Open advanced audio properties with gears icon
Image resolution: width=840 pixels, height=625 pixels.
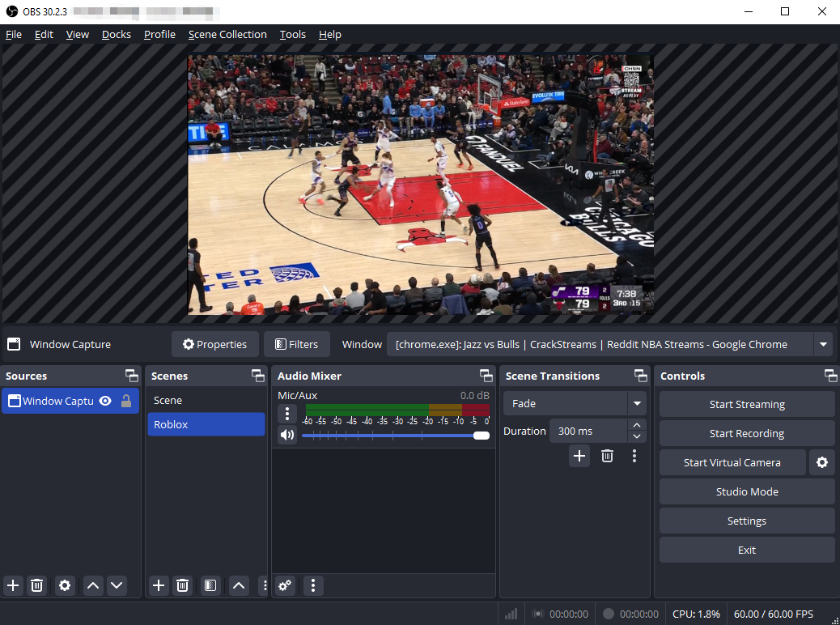[285, 585]
